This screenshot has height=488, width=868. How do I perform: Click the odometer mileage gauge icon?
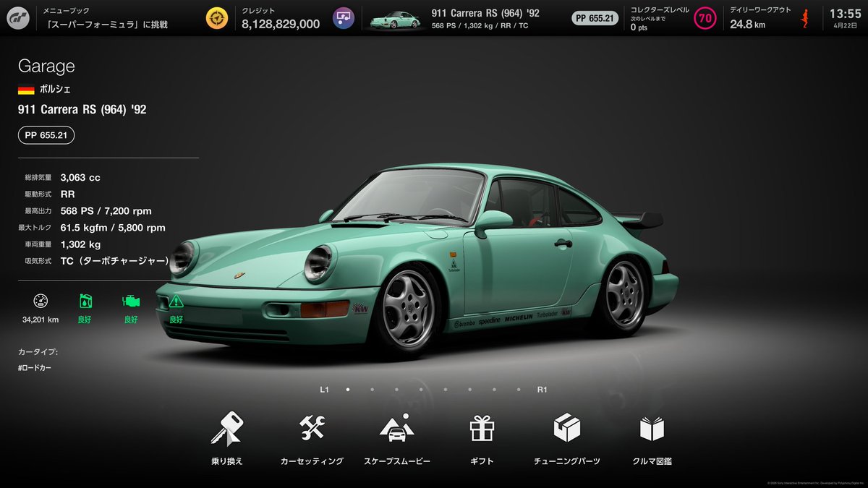point(41,301)
